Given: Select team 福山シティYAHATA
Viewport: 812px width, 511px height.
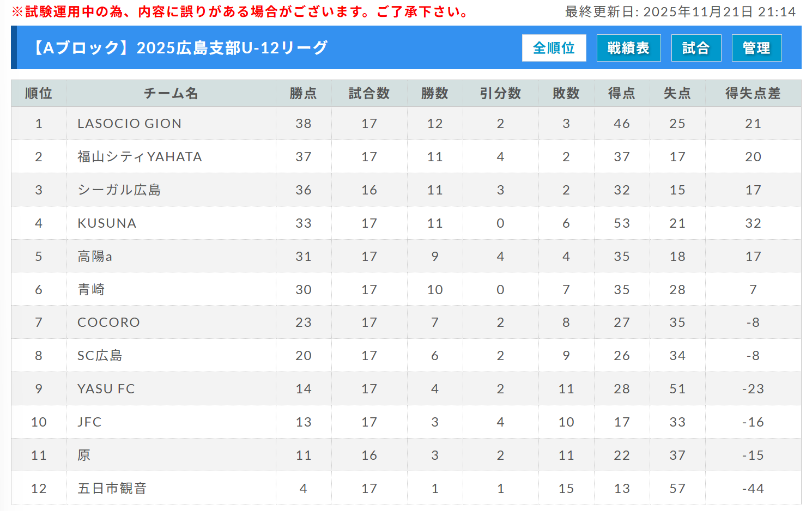Looking at the screenshot, I should click(140, 157).
